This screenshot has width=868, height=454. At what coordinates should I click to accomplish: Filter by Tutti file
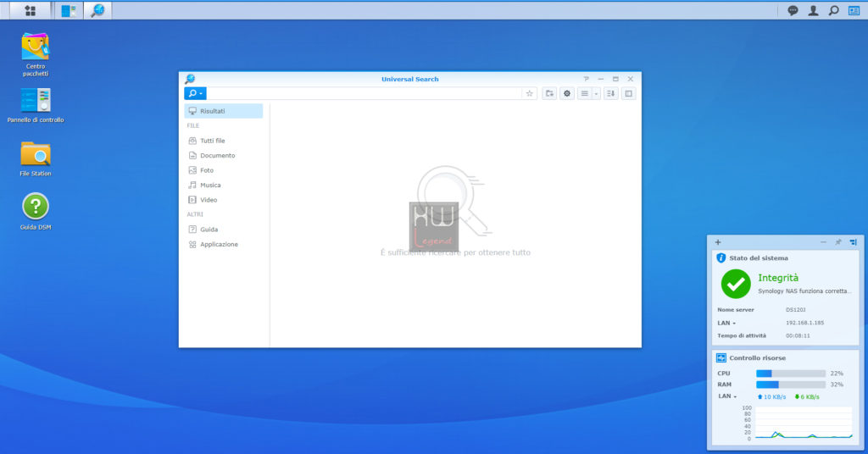tap(224, 141)
